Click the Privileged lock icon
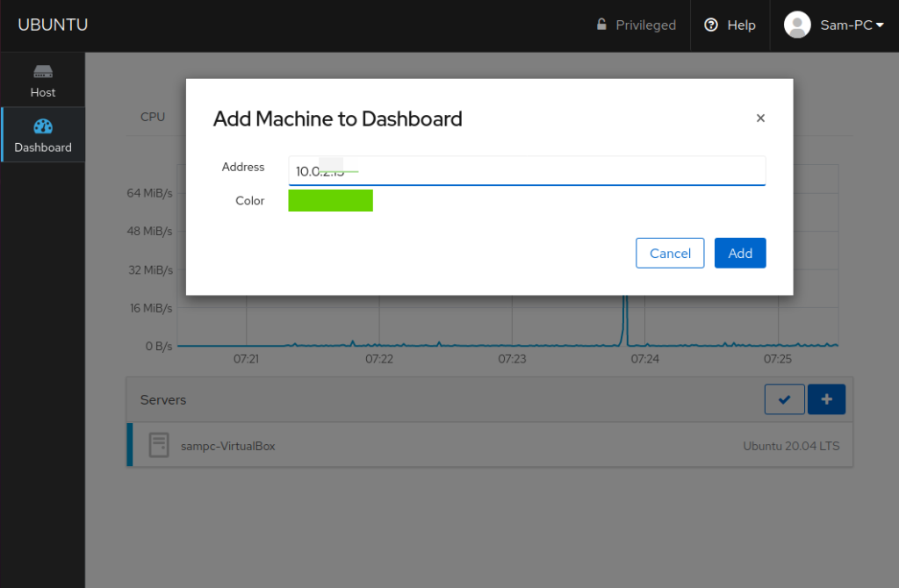Viewport: 899px width, 588px height. coord(601,25)
